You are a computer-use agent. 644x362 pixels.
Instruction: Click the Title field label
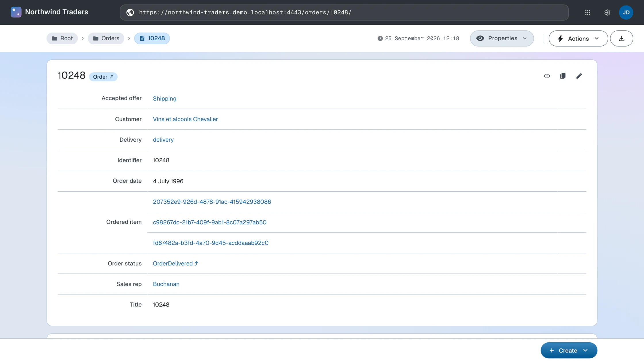[x=136, y=305]
